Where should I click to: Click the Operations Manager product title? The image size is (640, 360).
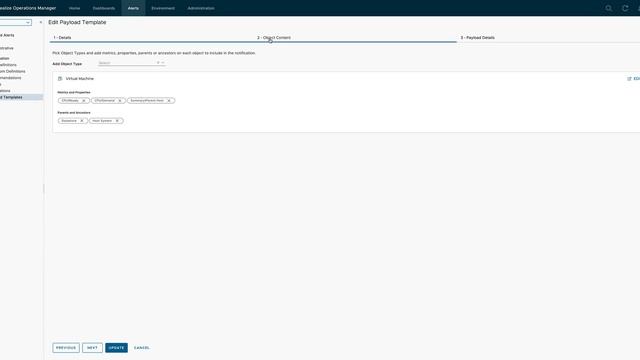coord(28,8)
